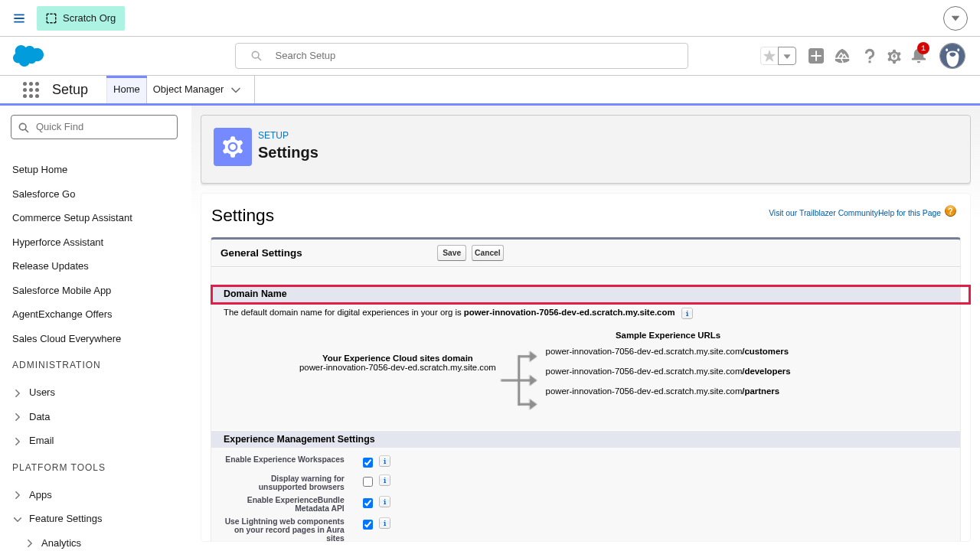Viewport: 980px width, 551px height.
Task: Expand the Analytics tree node
Action: (x=30, y=543)
